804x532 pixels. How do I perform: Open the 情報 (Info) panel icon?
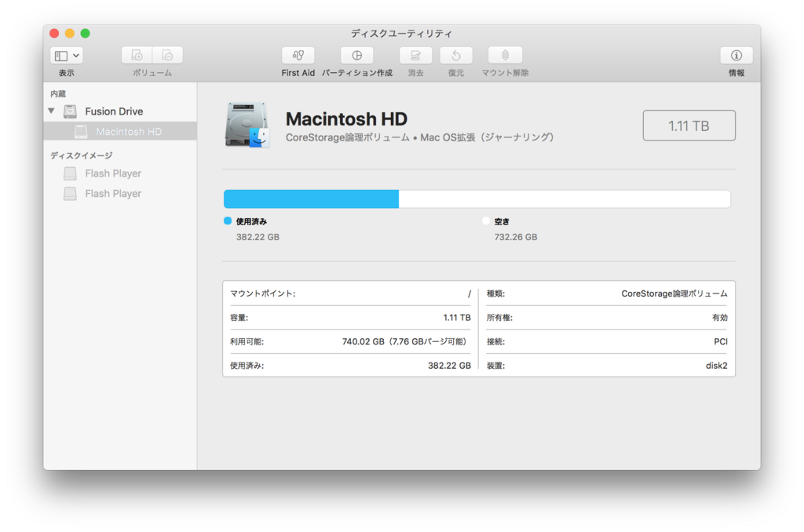pyautogui.click(x=736, y=55)
